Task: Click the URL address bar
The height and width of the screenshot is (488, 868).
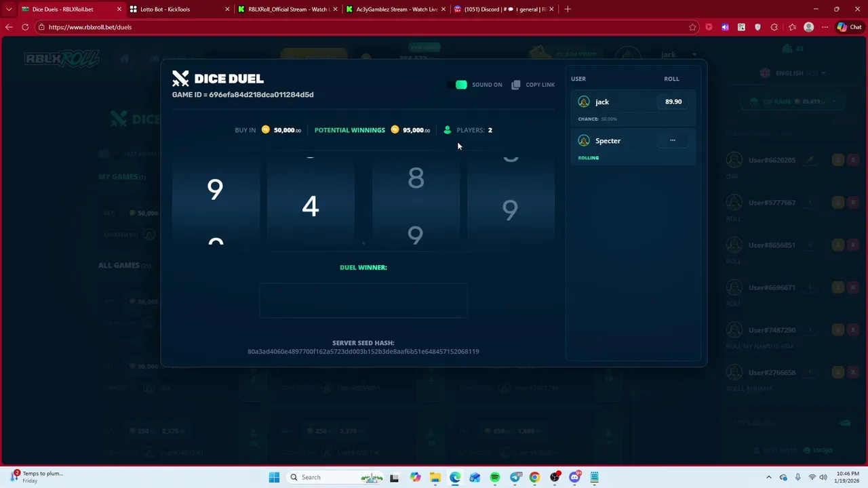Action: [x=366, y=27]
